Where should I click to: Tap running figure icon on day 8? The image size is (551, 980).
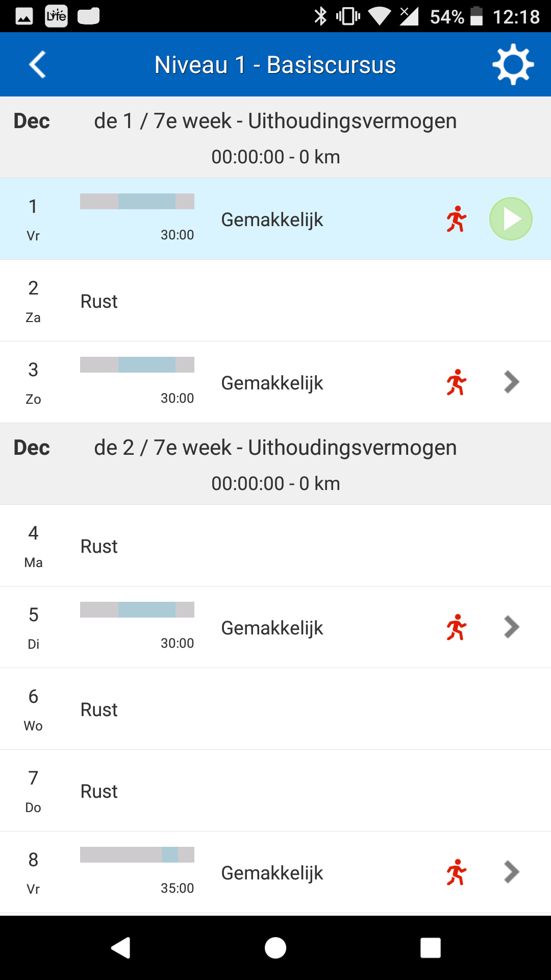pyautogui.click(x=456, y=872)
